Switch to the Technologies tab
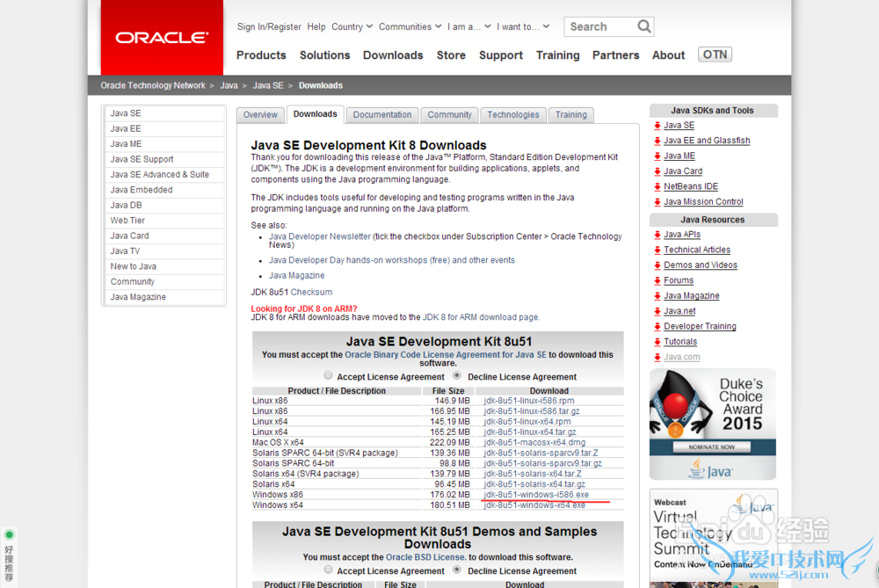The width and height of the screenshot is (879, 588). 513,114
